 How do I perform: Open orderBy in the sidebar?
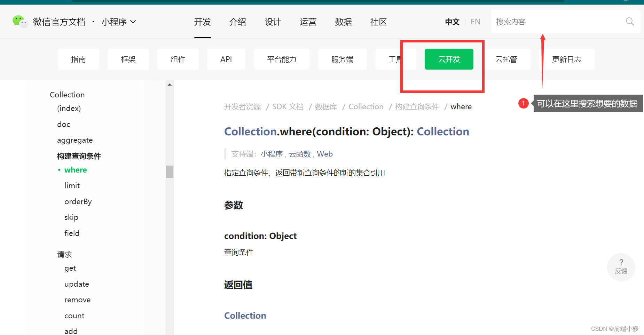point(78,201)
